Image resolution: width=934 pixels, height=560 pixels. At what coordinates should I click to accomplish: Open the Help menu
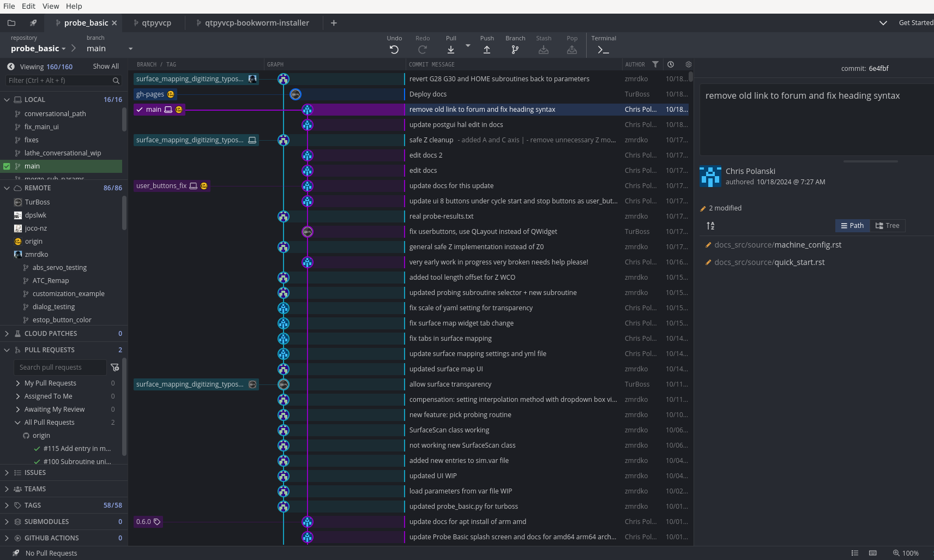coord(74,6)
